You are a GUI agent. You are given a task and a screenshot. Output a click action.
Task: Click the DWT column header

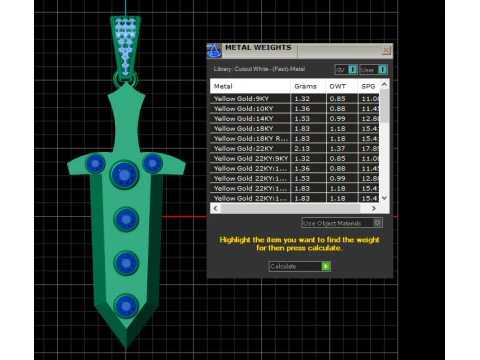click(341, 86)
